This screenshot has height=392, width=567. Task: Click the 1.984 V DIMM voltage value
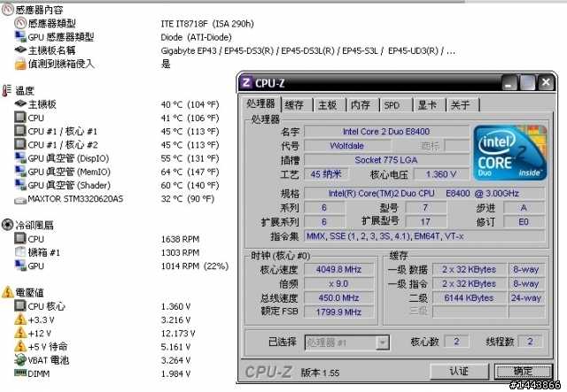tap(175, 374)
